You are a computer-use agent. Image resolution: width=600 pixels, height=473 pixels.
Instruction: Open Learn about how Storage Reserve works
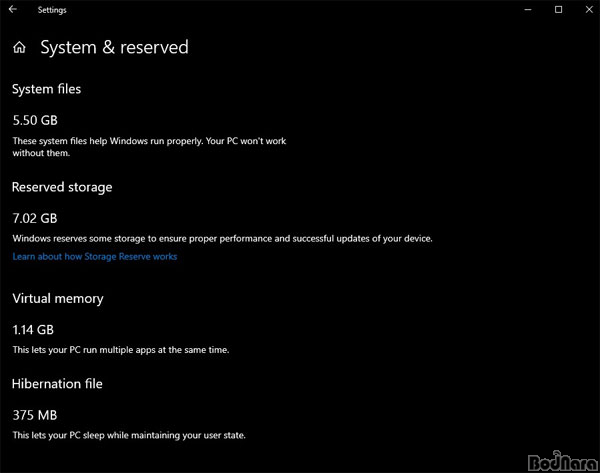[95, 256]
